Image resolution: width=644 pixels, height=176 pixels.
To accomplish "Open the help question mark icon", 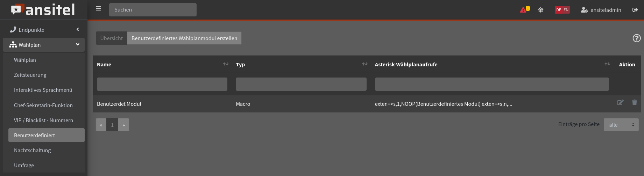I will 637,38.
